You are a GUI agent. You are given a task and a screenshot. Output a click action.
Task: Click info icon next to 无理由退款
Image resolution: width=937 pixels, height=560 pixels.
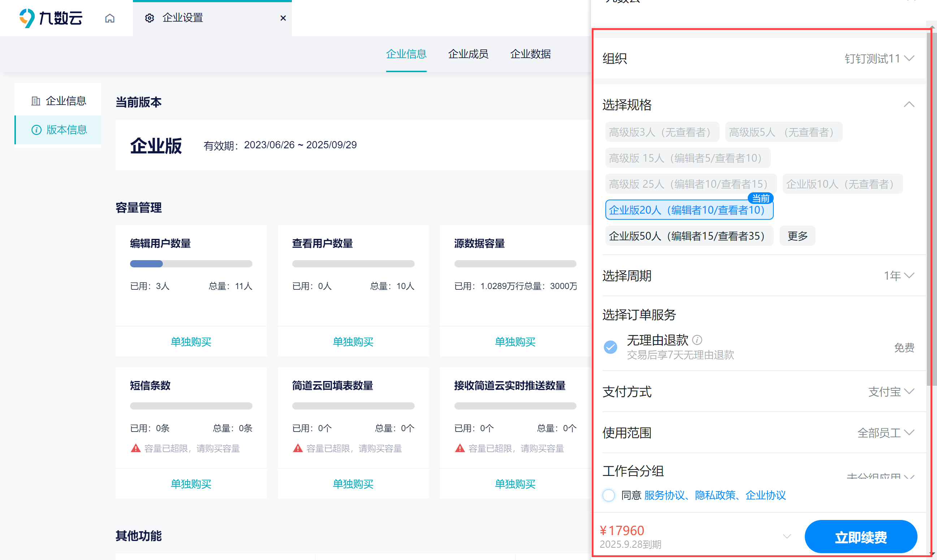tap(697, 340)
